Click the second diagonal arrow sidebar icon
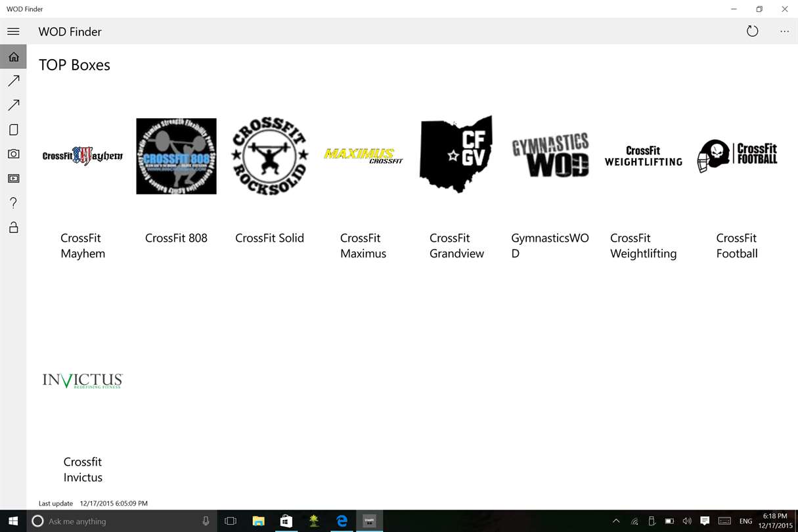 [13, 105]
